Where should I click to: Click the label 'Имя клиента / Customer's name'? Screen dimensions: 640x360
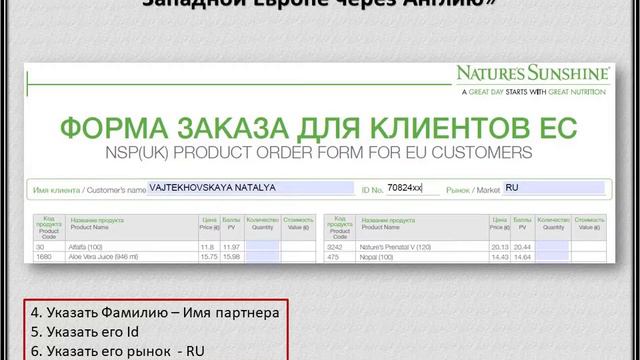point(89,190)
